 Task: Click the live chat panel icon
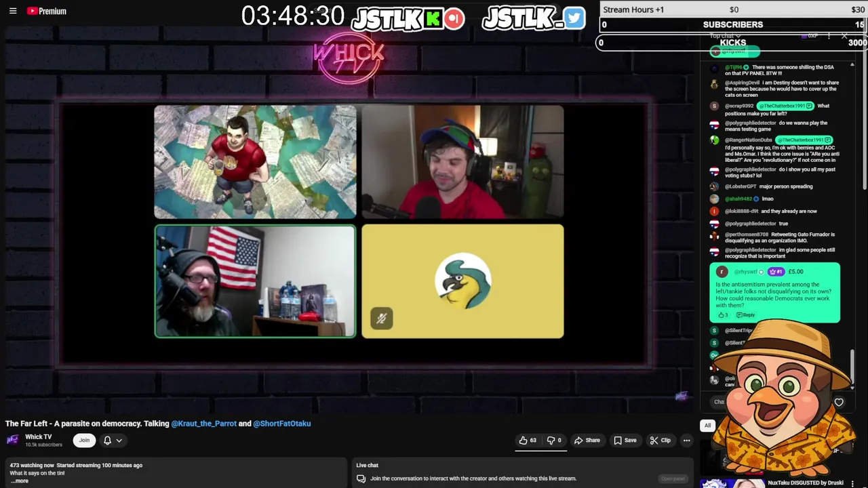pos(361,479)
